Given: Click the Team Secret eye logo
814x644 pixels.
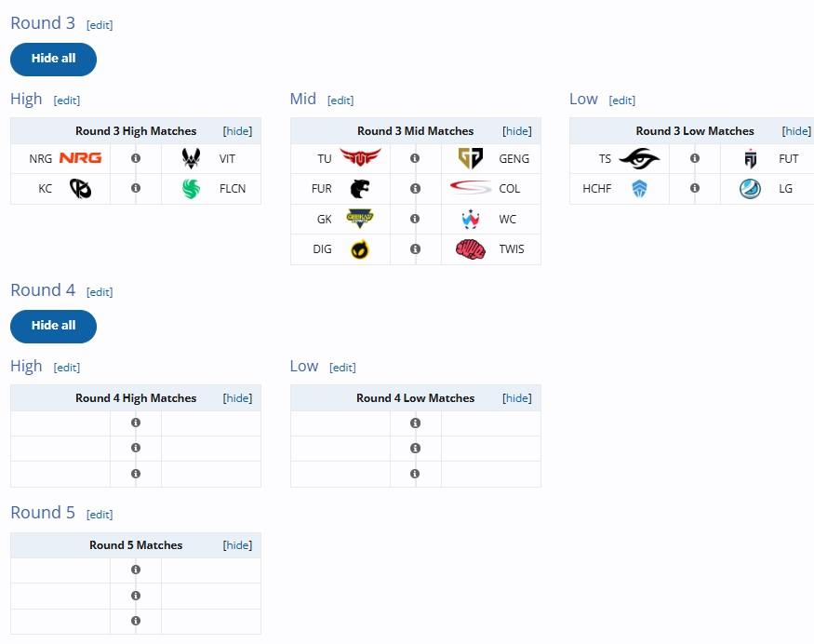Looking at the screenshot, I should pos(639,158).
